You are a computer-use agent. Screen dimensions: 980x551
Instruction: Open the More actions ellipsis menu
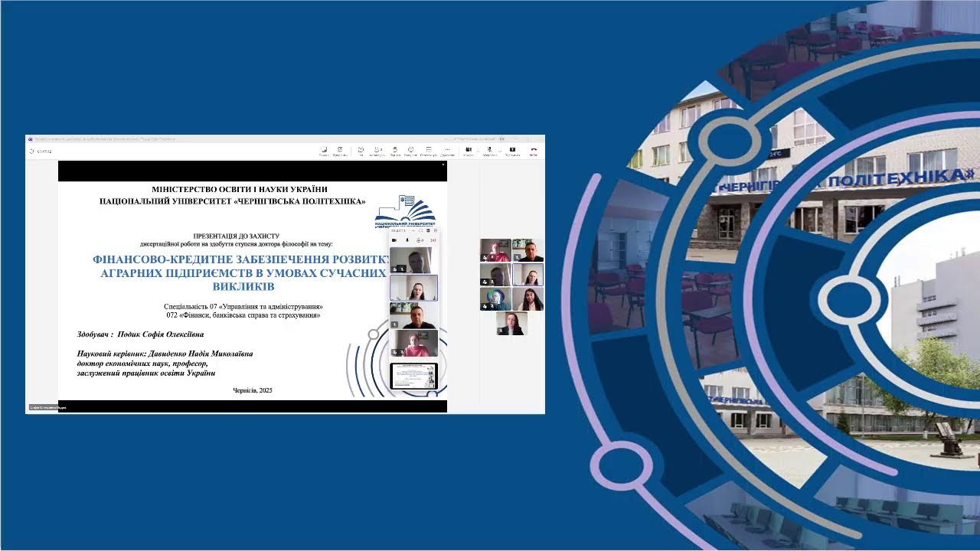(x=447, y=152)
